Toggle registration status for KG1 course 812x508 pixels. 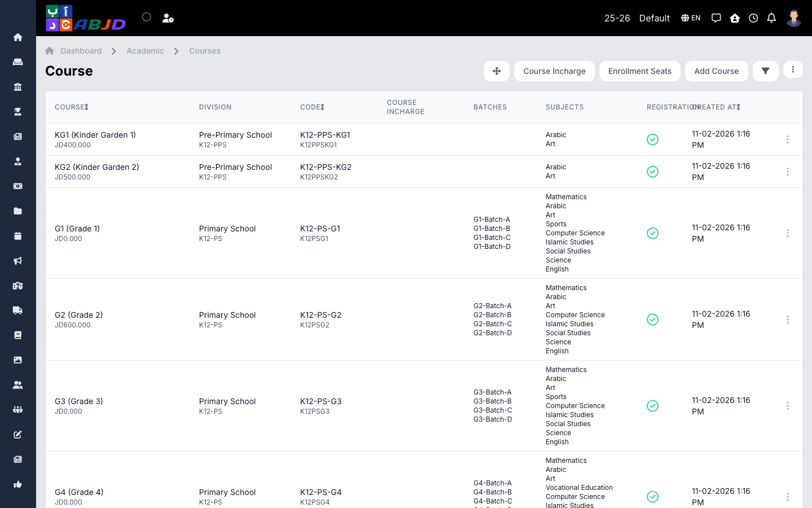coord(652,139)
